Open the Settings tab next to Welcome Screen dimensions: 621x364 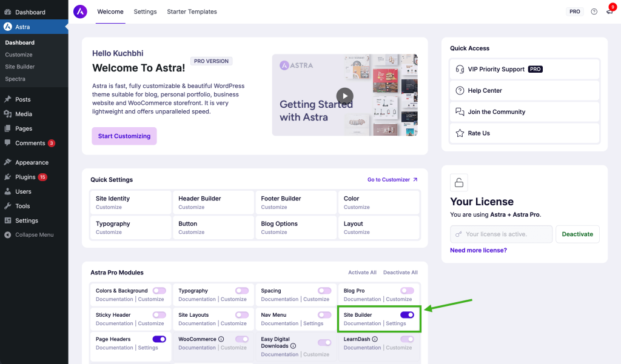145,12
